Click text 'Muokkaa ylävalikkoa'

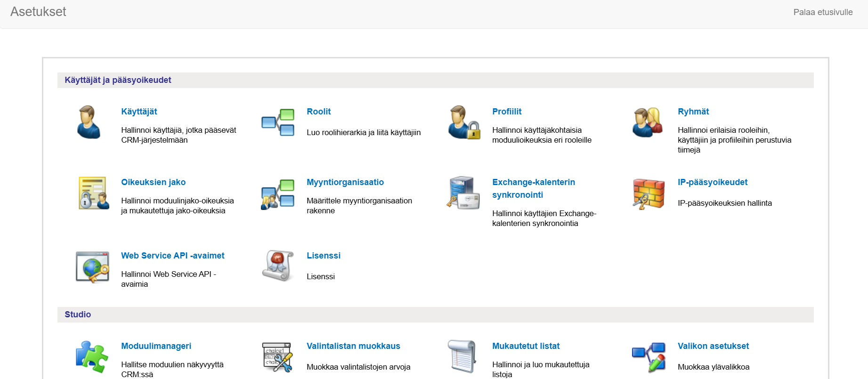[714, 367]
